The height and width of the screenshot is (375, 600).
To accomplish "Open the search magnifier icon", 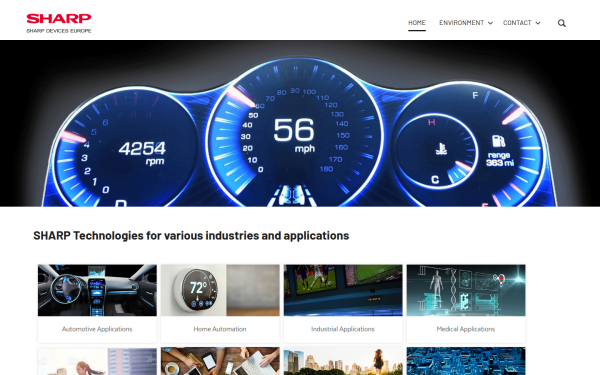I will point(561,23).
